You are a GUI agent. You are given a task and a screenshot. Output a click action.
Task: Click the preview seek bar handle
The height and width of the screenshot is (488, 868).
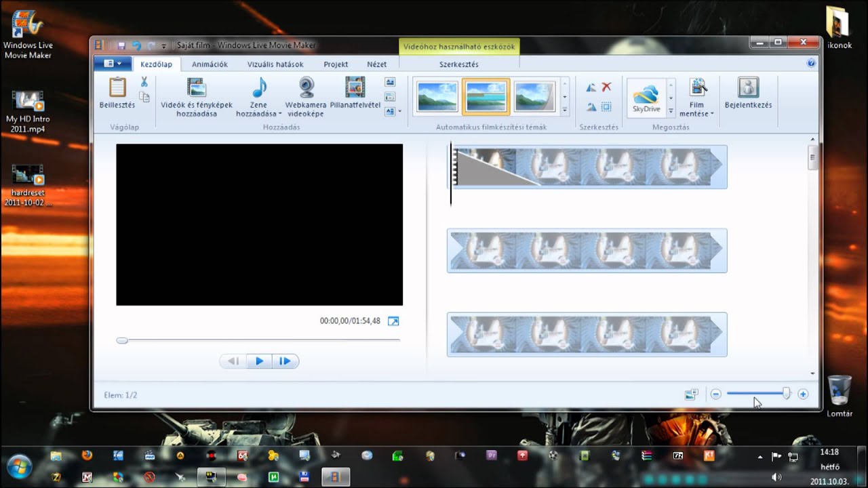click(x=122, y=340)
